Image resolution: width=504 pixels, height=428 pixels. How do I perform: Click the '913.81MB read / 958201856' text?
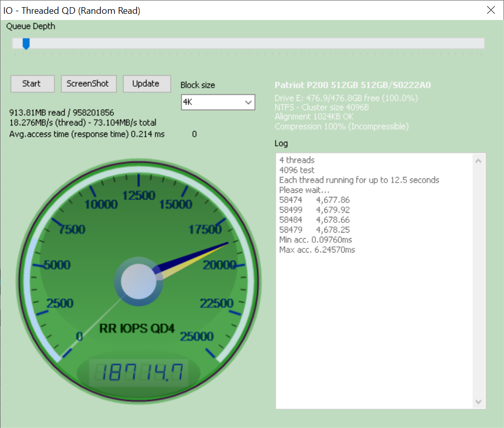tap(61, 112)
